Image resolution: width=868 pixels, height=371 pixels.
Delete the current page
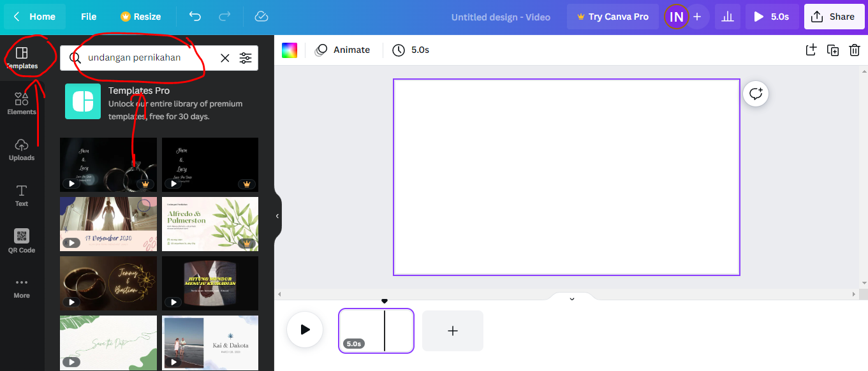click(x=855, y=50)
